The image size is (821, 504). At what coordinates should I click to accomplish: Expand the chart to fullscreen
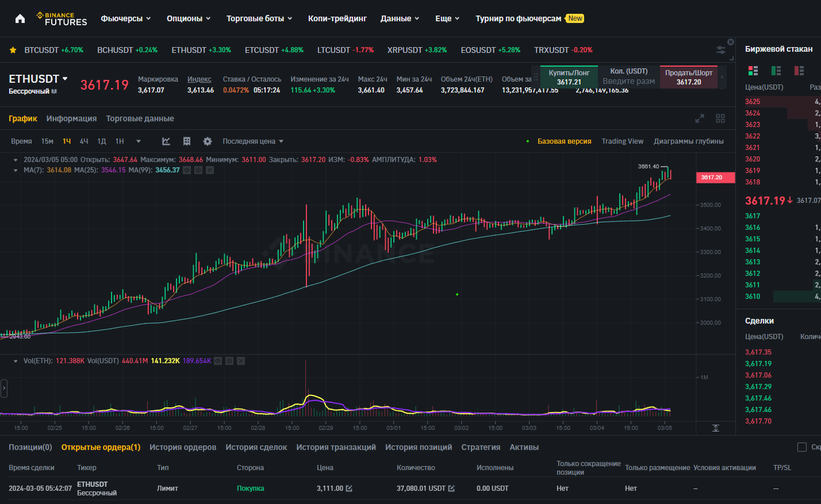[x=700, y=118]
